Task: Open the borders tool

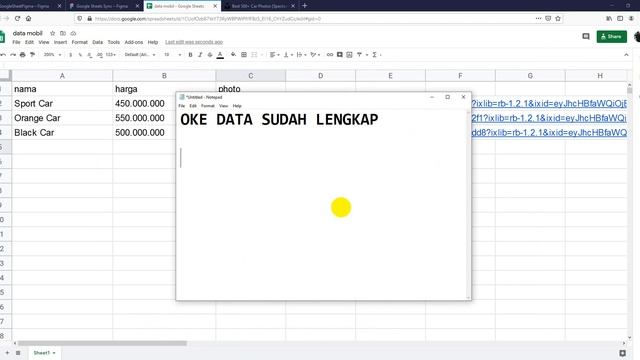Action: 244,55
